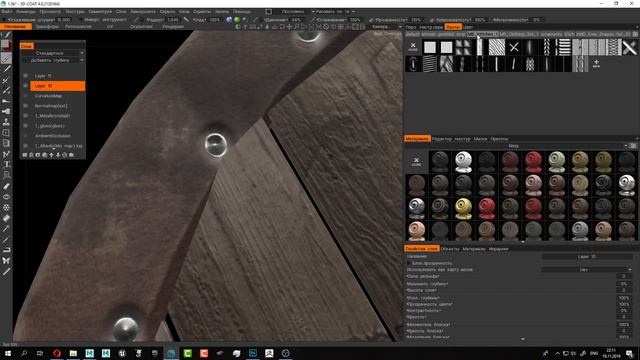This screenshot has height=360, width=640.
Task: Choose the diagonal hatch brush alpha
Action: [x=497, y=47]
